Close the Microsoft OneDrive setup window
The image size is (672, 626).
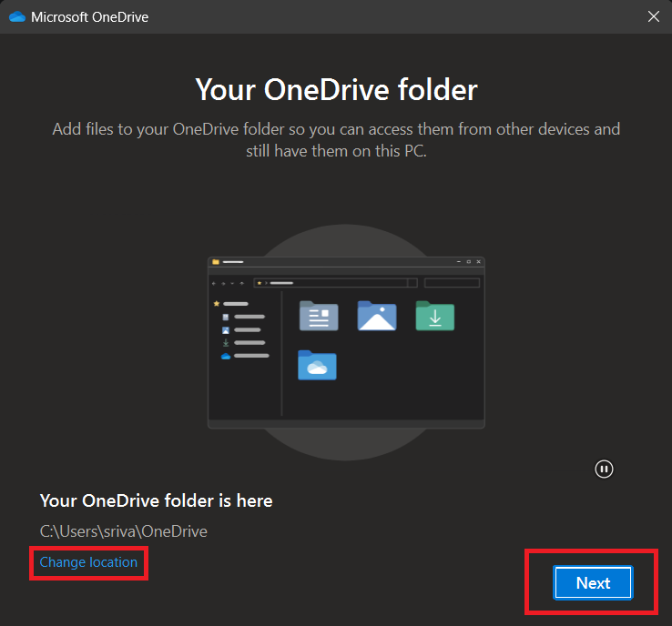[x=653, y=16]
